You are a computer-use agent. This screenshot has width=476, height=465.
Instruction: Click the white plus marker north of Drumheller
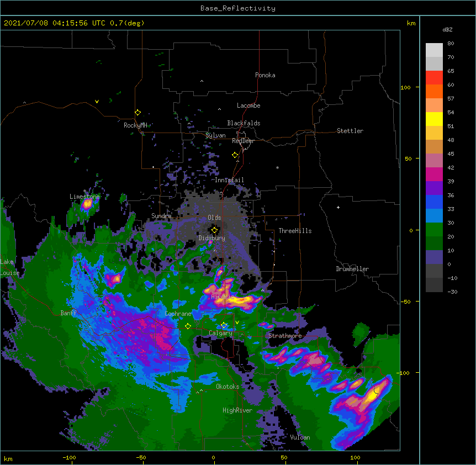[x=338, y=207]
